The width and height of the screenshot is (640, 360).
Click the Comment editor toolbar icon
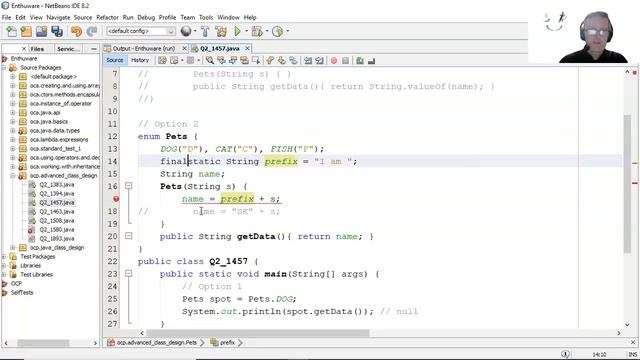click(360, 60)
